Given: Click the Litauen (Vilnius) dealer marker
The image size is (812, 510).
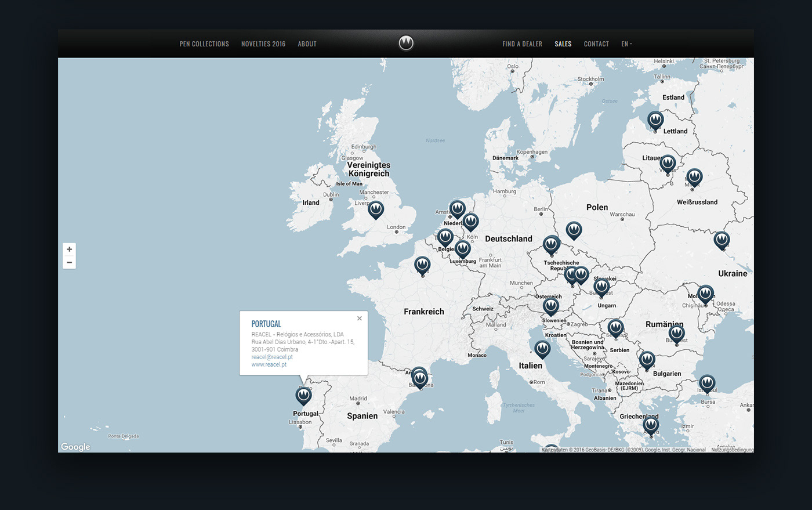Looking at the screenshot, I should pos(668,164).
